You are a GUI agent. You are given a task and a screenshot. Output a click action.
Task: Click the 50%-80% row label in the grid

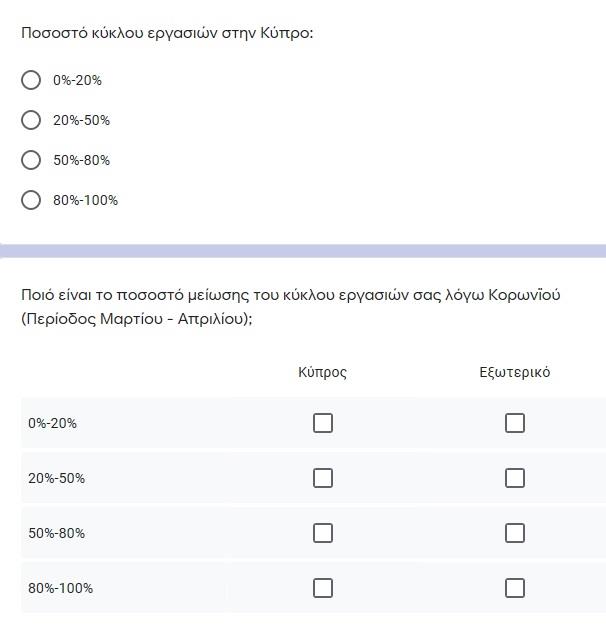(56, 533)
